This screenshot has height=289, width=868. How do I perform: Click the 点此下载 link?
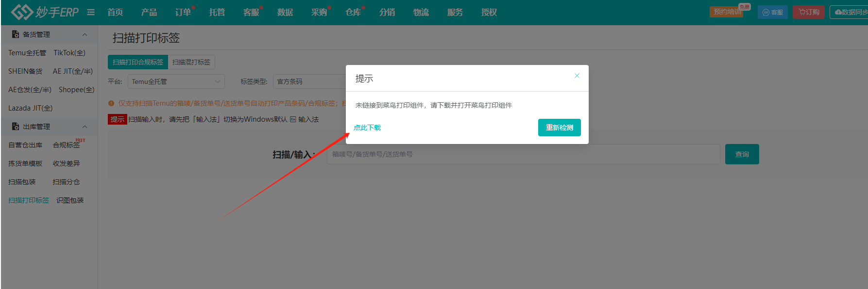click(x=367, y=128)
